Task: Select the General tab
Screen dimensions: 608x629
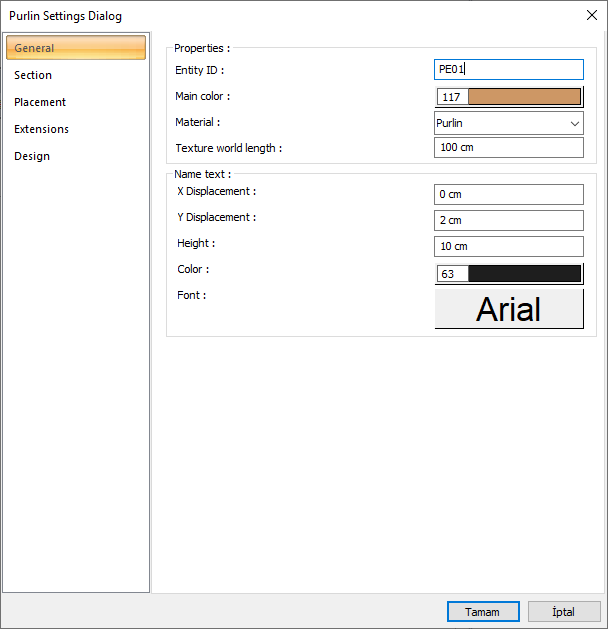Action: (x=75, y=48)
